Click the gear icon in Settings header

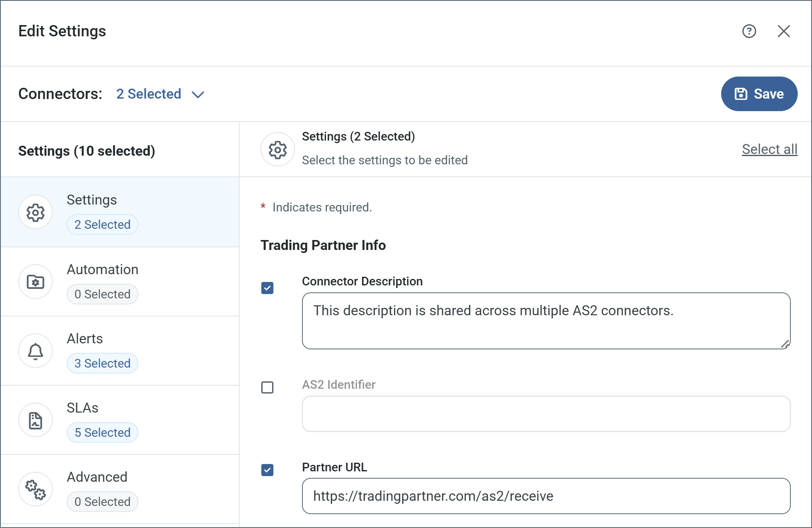(278, 150)
